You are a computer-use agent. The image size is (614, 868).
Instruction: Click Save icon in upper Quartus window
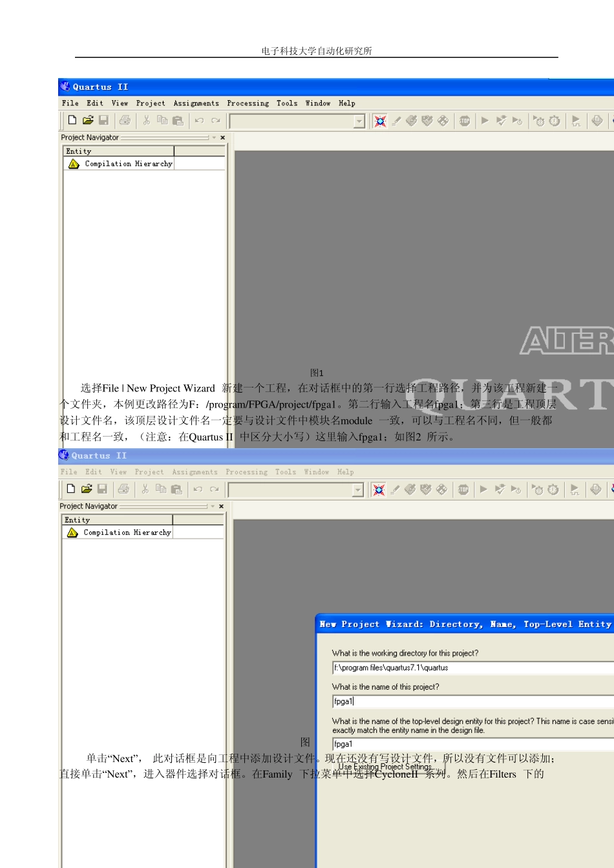coord(103,120)
